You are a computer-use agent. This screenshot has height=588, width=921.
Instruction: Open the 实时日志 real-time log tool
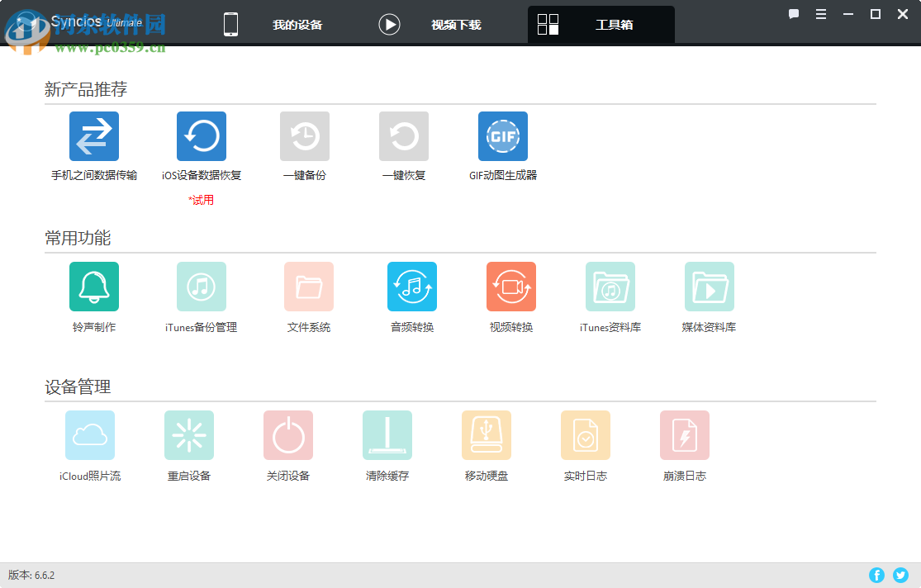click(x=585, y=434)
